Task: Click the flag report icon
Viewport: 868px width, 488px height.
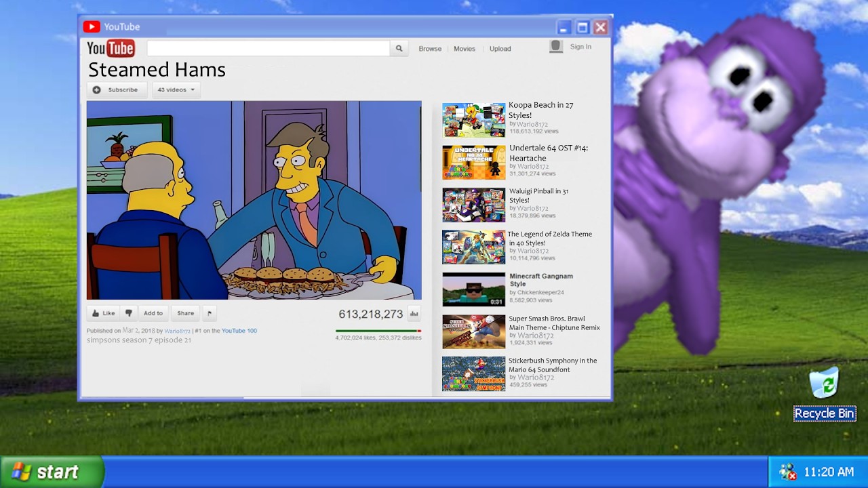Action: pos(209,313)
